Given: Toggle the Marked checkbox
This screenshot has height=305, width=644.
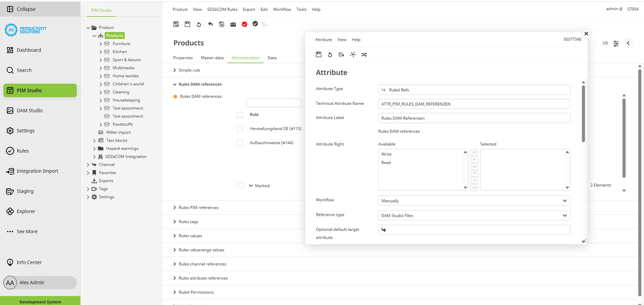Looking at the screenshot, I should [x=241, y=186].
